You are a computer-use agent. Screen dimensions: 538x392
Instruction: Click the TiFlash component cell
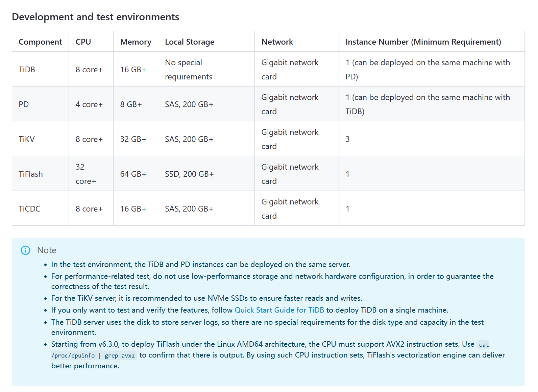click(40, 174)
